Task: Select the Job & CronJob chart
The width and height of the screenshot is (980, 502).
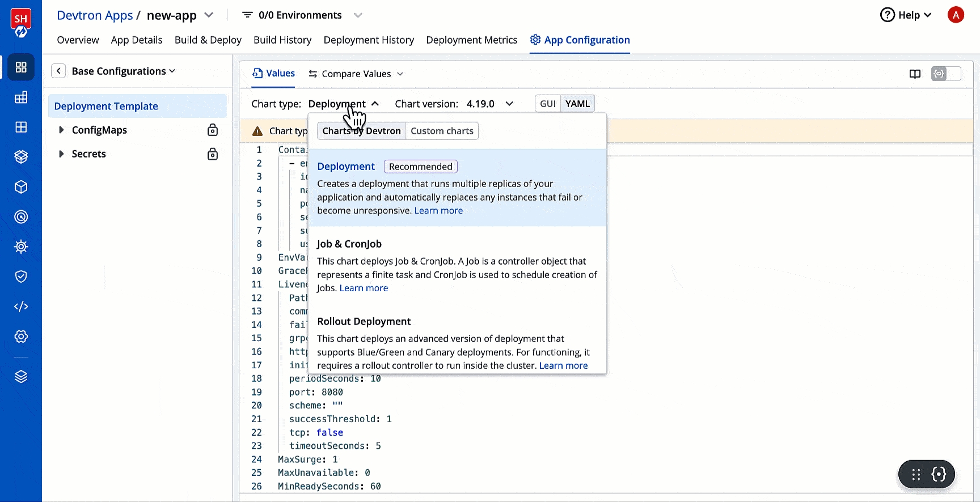Action: (457, 265)
